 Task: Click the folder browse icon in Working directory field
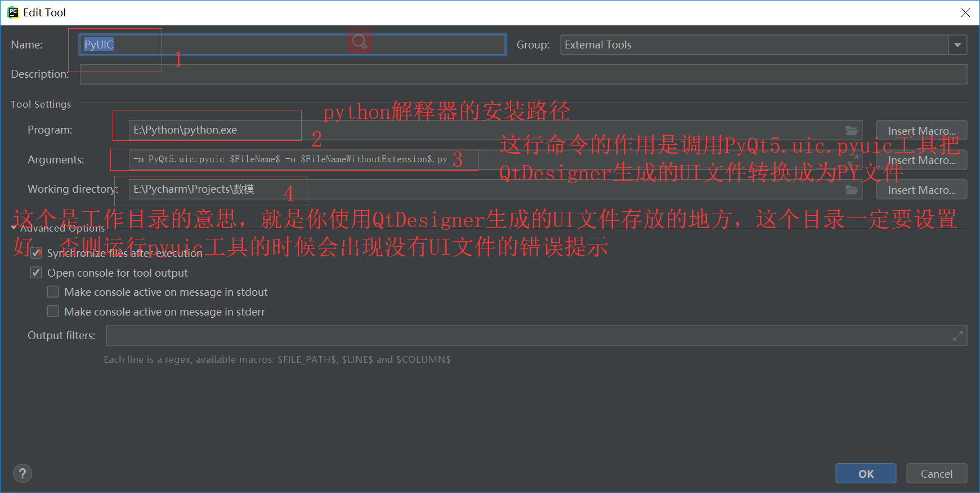852,190
